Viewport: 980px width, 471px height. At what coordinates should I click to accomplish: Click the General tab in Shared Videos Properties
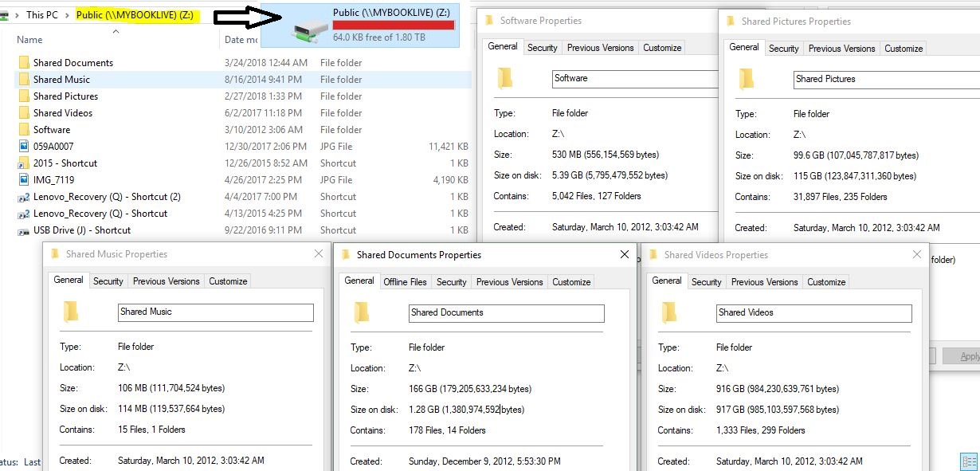(x=667, y=281)
